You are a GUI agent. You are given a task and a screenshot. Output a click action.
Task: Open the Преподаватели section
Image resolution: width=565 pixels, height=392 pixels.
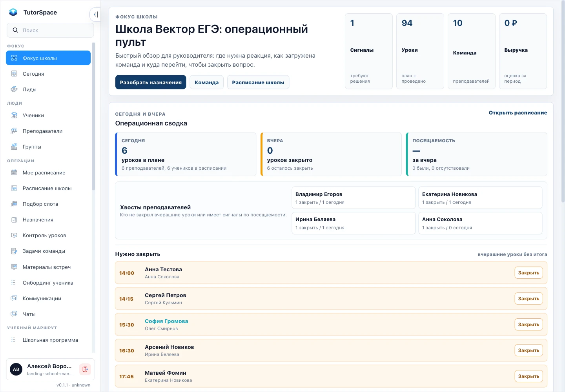click(48, 131)
